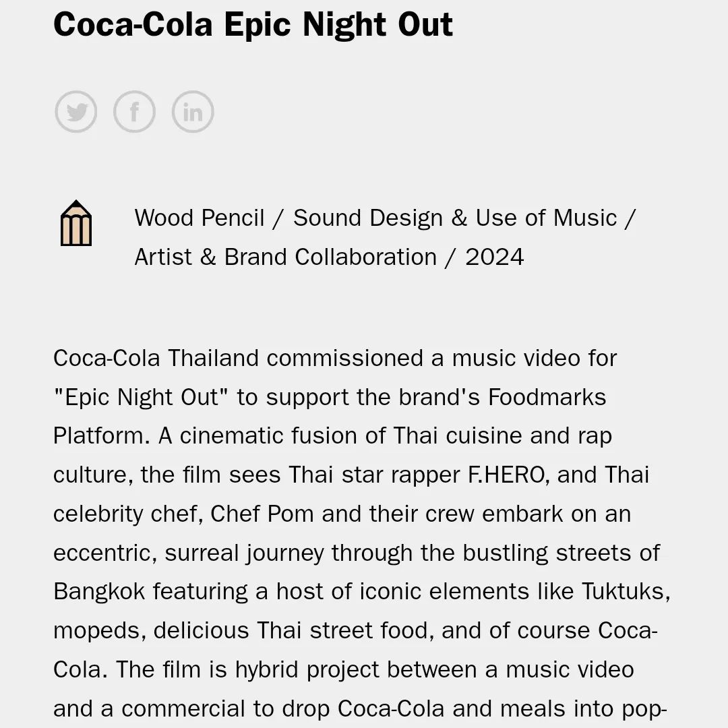Click the 2024 award year
The width and height of the screenshot is (728, 728).
click(494, 257)
